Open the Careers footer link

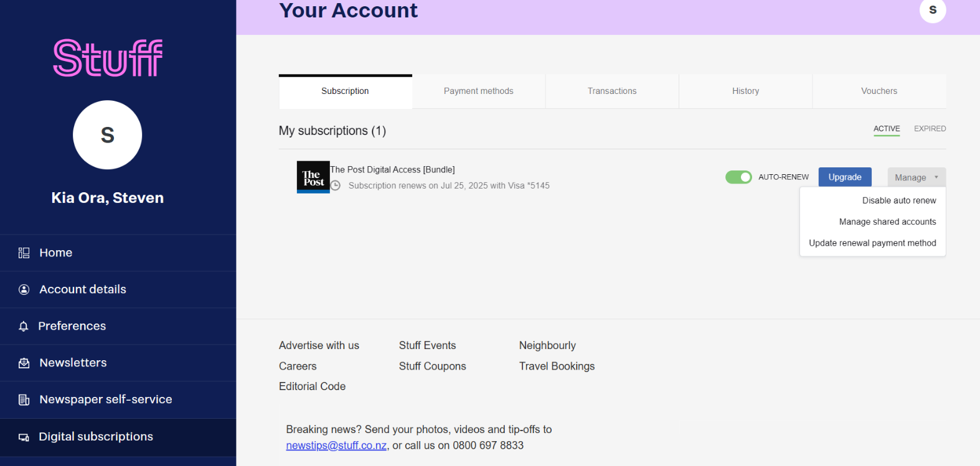coord(298,366)
